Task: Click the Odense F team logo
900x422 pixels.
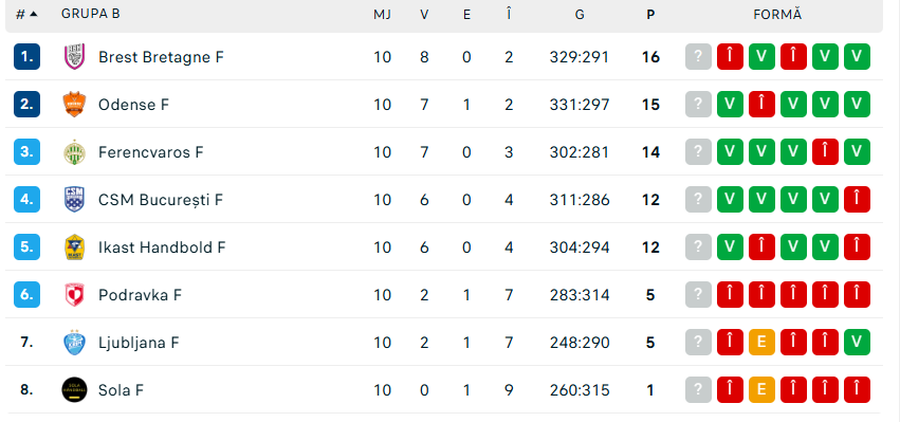Action: (x=74, y=104)
